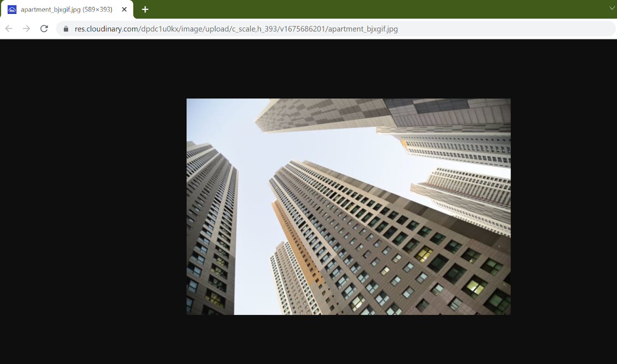Viewport: 617px width, 364px height.
Task: Reload the apartment image page
Action: (x=44, y=29)
